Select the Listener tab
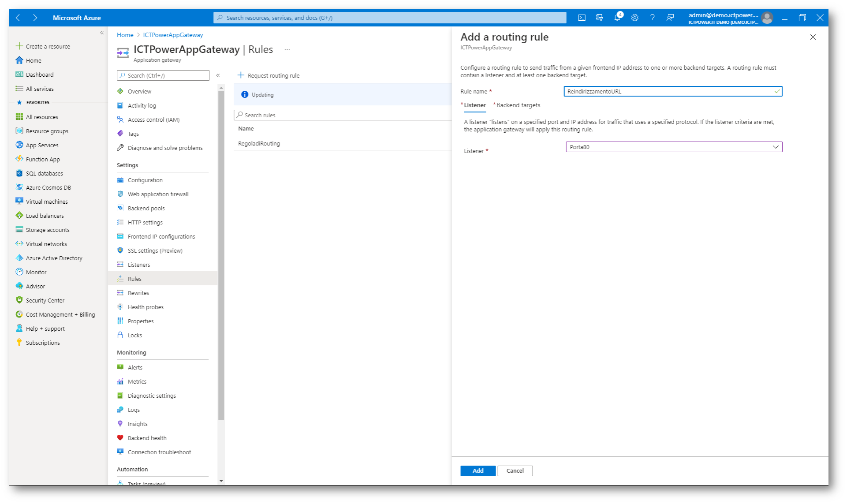The width and height of the screenshot is (847, 504). [474, 105]
